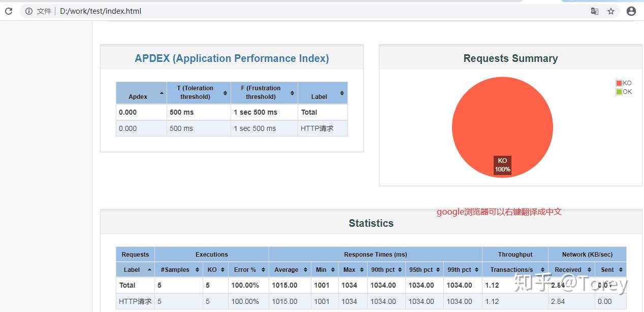Sort Statistics by Average column
644x312 pixels.
[290, 269]
